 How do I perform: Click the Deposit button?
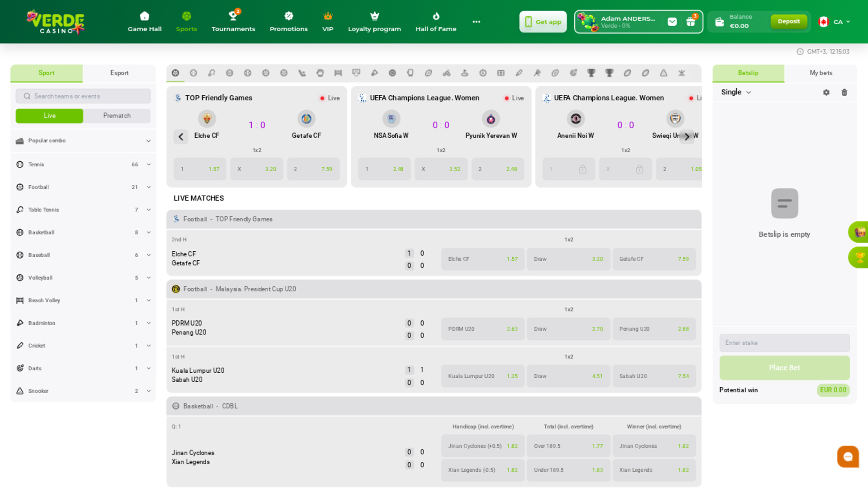(x=789, y=21)
